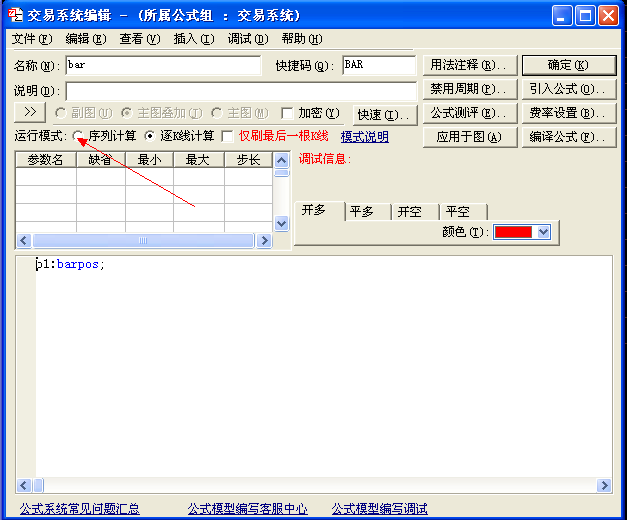Switch to the 平空 tab

[x=463, y=211]
